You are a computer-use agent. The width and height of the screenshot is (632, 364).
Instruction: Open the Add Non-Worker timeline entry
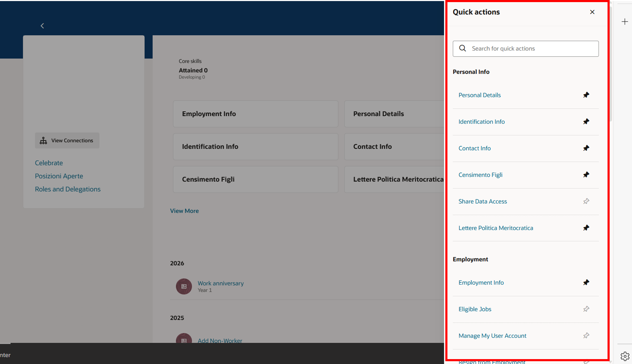coord(220,340)
